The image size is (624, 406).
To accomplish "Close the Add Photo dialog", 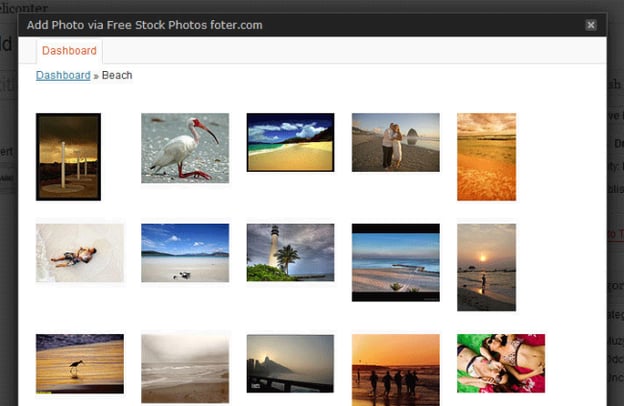I will click(x=591, y=25).
